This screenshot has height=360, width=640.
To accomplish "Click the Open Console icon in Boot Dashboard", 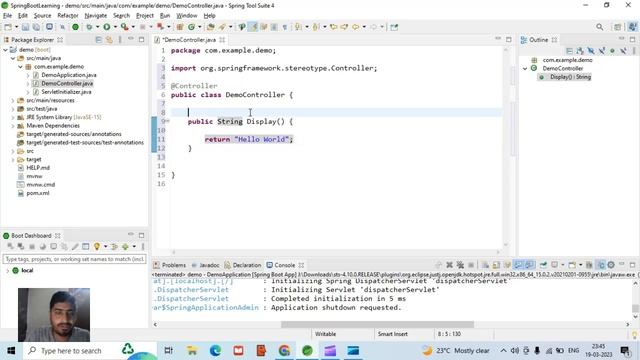I will tap(53, 247).
